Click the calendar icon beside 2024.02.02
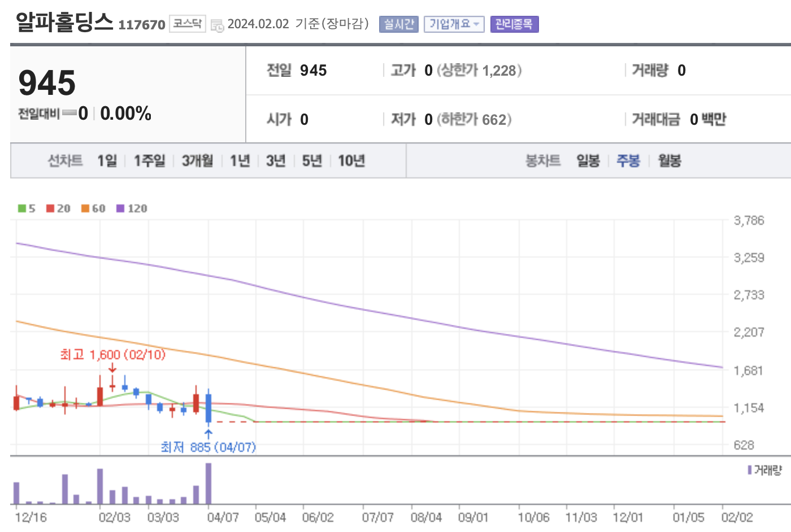The image size is (791, 532). [x=217, y=25]
